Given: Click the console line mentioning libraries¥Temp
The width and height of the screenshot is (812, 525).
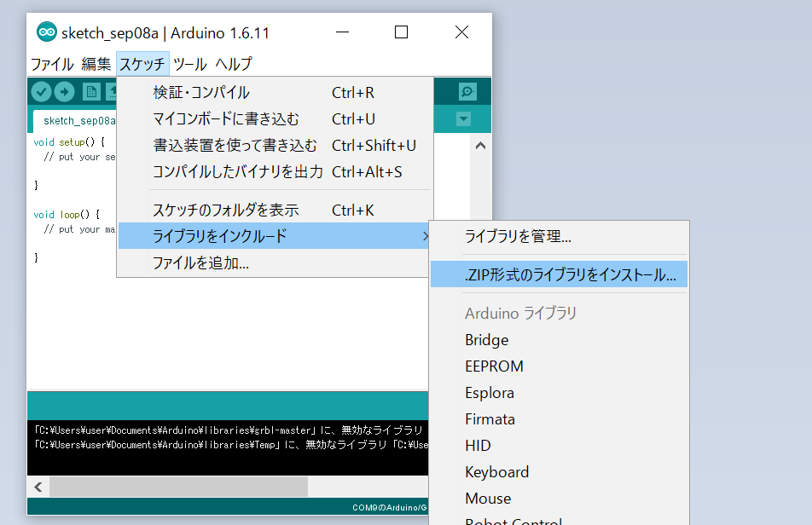Looking at the screenshot, I should tap(230, 444).
